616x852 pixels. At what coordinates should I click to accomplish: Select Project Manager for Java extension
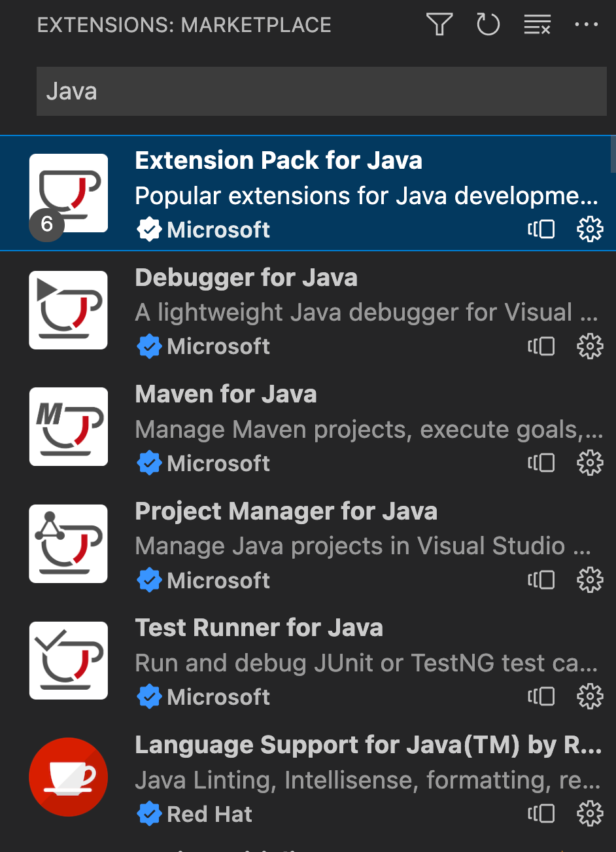286,512
